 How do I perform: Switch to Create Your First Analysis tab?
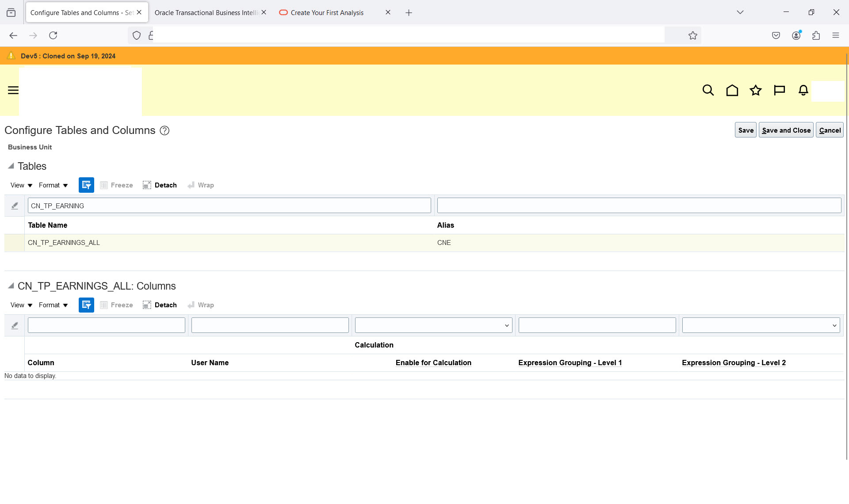(x=327, y=13)
